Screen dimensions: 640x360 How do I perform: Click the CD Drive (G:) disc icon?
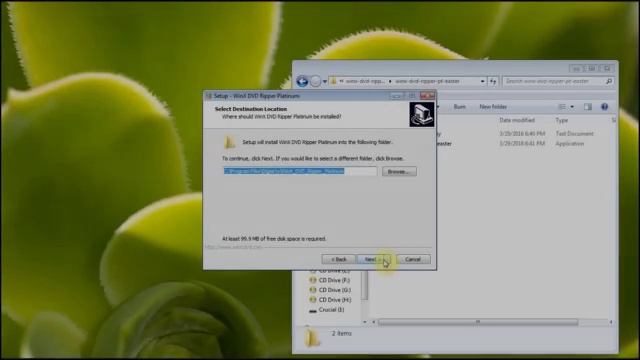pyautogui.click(x=313, y=290)
